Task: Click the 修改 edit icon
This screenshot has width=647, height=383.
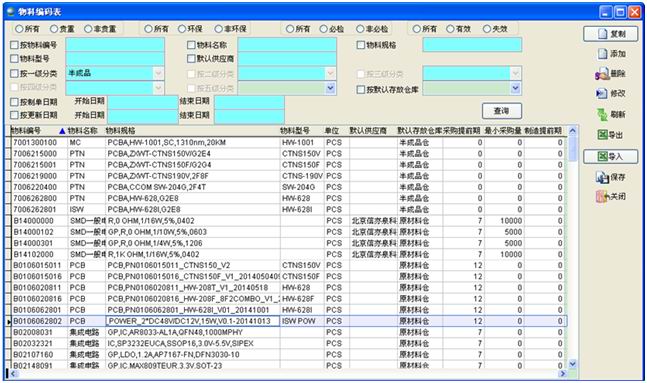Action: pos(602,94)
